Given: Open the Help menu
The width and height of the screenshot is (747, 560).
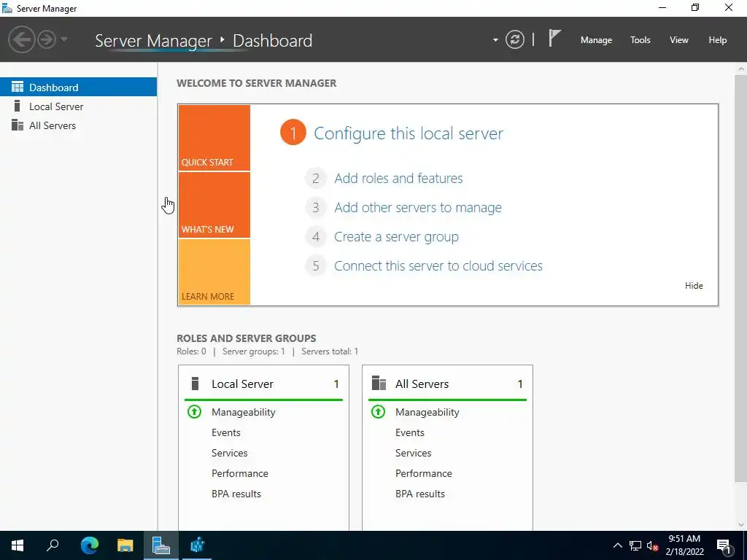Looking at the screenshot, I should [718, 40].
